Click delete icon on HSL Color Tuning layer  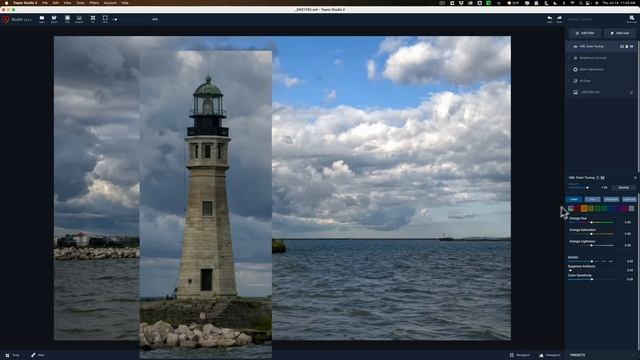point(627,47)
